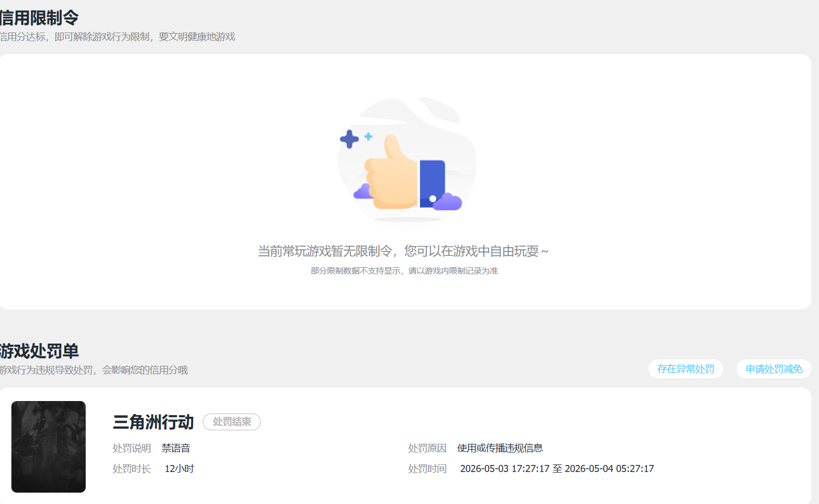Click the 处罚时间 label
This screenshot has height=504, width=819.
(x=427, y=469)
